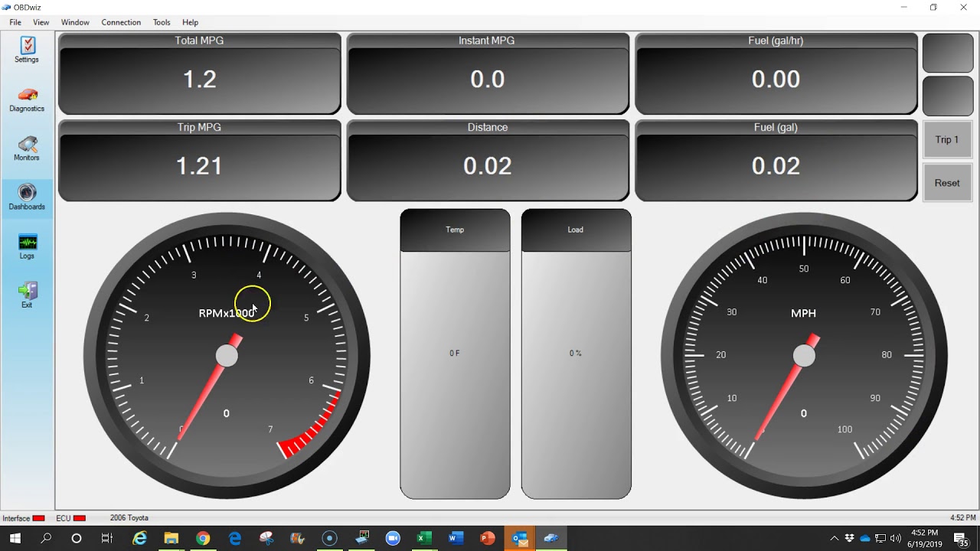
Task: Open Cortana circle in taskbar
Action: [77, 539]
